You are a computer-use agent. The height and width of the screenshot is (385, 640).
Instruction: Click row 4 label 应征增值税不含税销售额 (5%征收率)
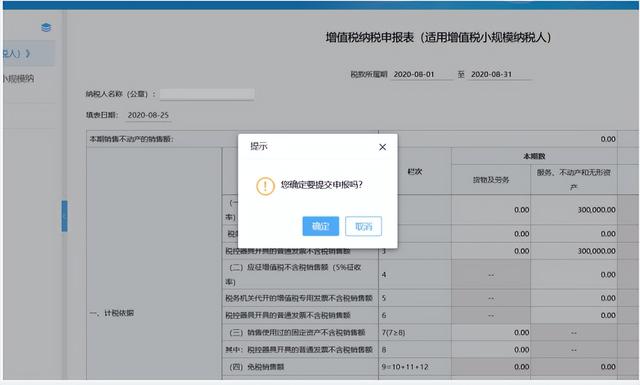(300, 275)
